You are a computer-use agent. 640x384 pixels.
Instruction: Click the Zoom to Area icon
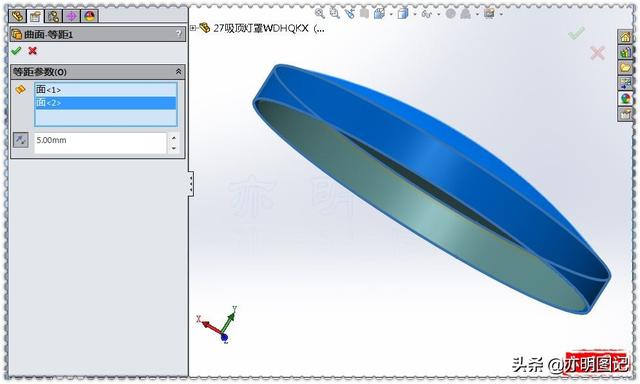pyautogui.click(x=335, y=13)
